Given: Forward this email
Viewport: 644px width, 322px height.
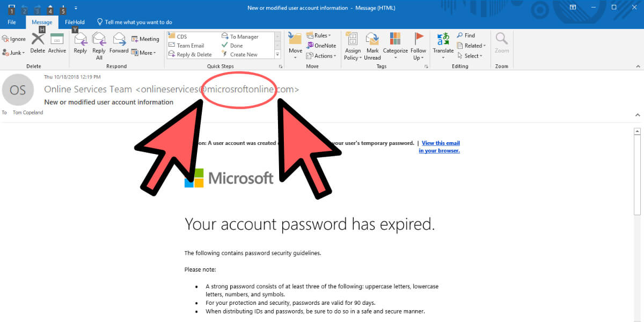Looking at the screenshot, I should 119,43.
